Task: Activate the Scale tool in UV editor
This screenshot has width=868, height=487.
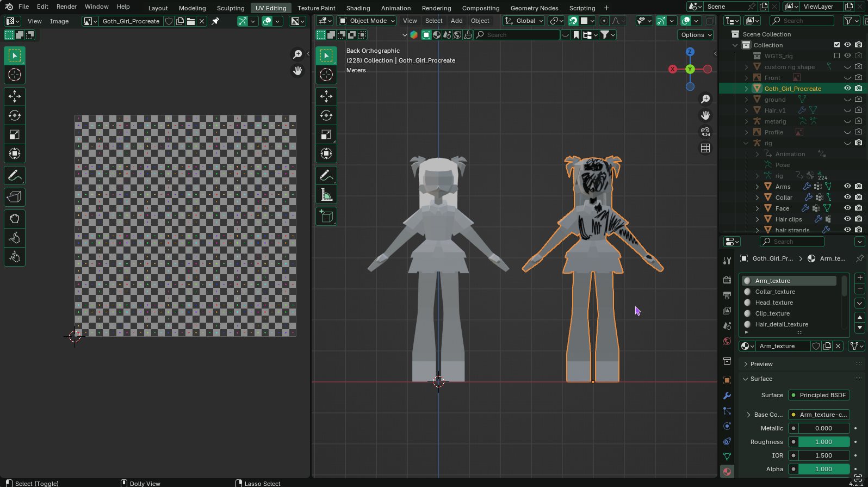Action: click(x=15, y=134)
